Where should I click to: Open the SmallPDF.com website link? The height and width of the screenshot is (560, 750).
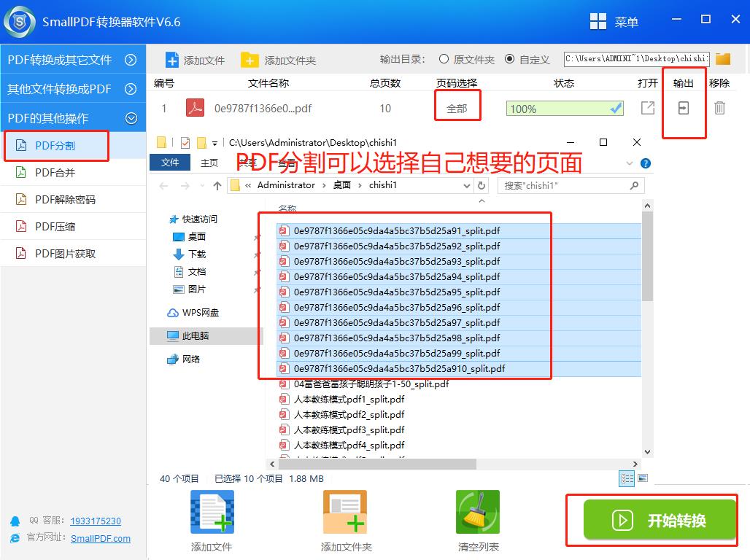pyautogui.click(x=101, y=538)
